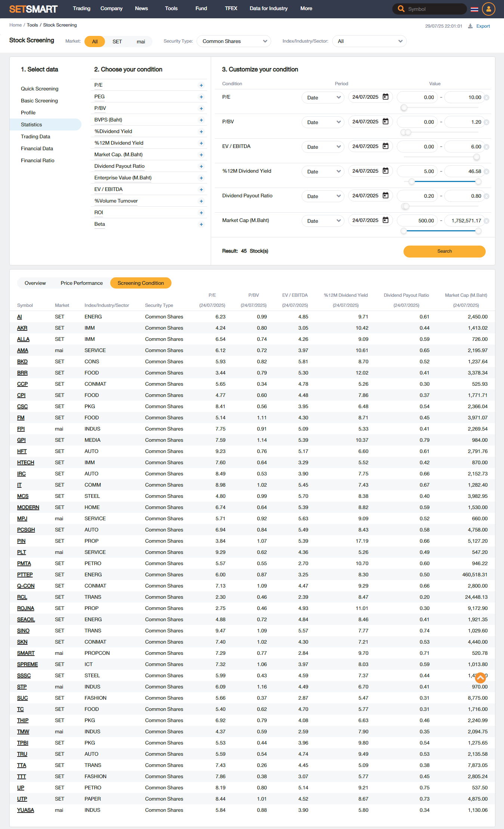504x829 pixels.
Task: Remove the P/E condition row
Action: pyautogui.click(x=486, y=98)
